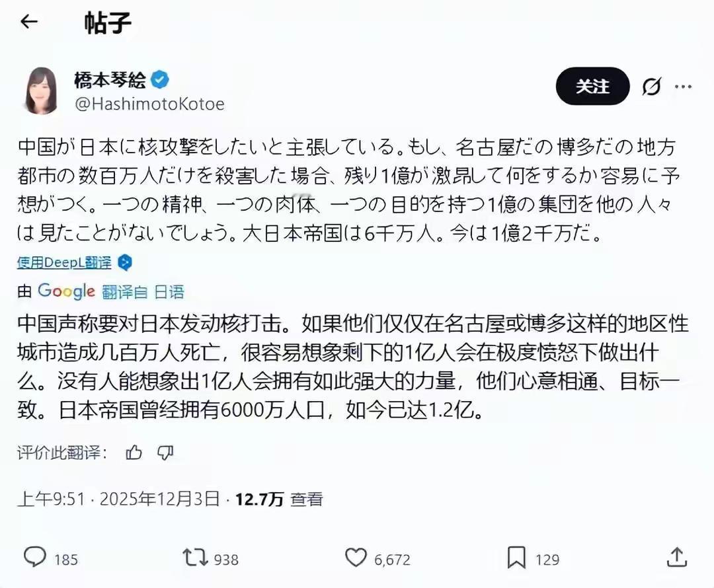Viewport: 714px width, 588px height.
Task: Click the Google logo in translation credit
Action: [66, 291]
